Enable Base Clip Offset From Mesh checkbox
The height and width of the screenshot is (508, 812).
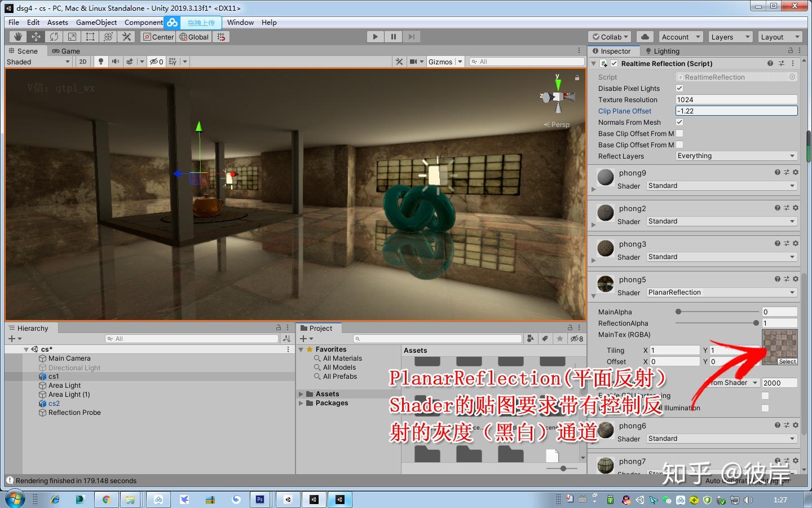click(680, 133)
